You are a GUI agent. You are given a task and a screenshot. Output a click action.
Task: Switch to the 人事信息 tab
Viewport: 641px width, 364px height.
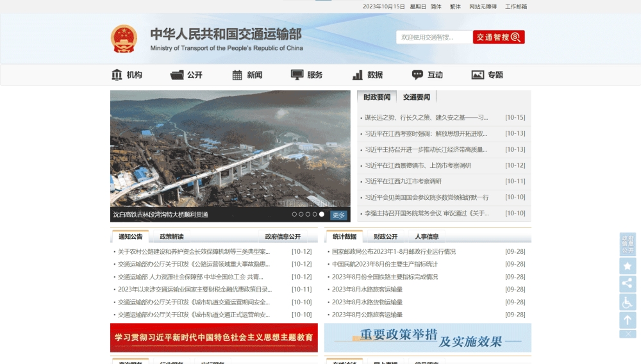tap(427, 236)
